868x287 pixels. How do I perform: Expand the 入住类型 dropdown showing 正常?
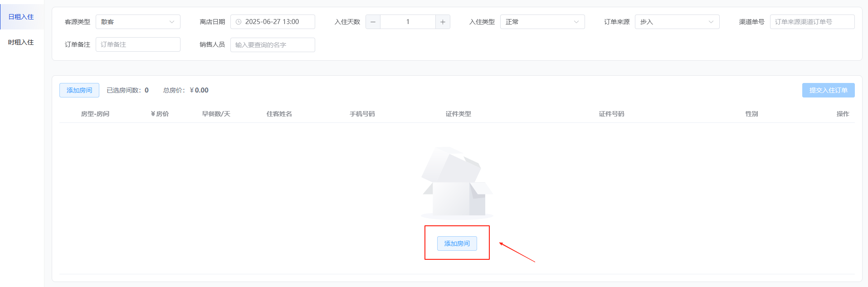point(542,22)
